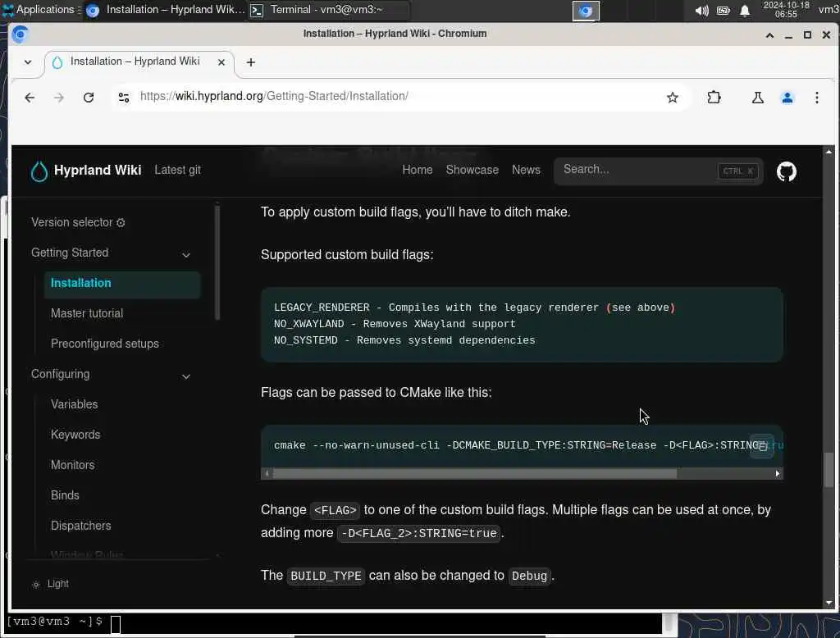Open the Master tutorial page

87,313
